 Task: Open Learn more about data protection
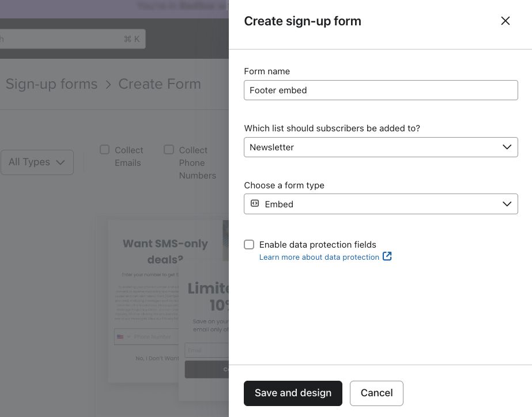[x=319, y=257]
